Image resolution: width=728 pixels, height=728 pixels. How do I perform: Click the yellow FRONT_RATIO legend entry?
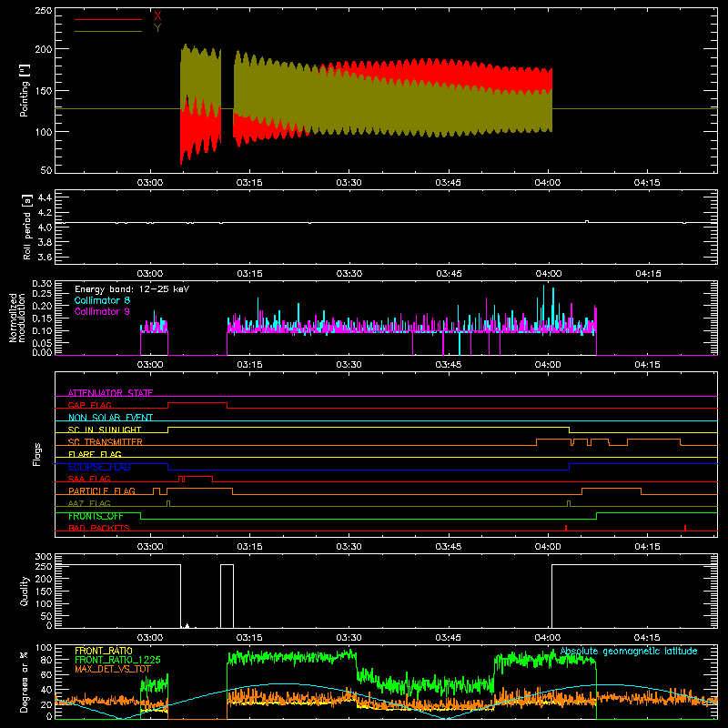tap(104, 651)
